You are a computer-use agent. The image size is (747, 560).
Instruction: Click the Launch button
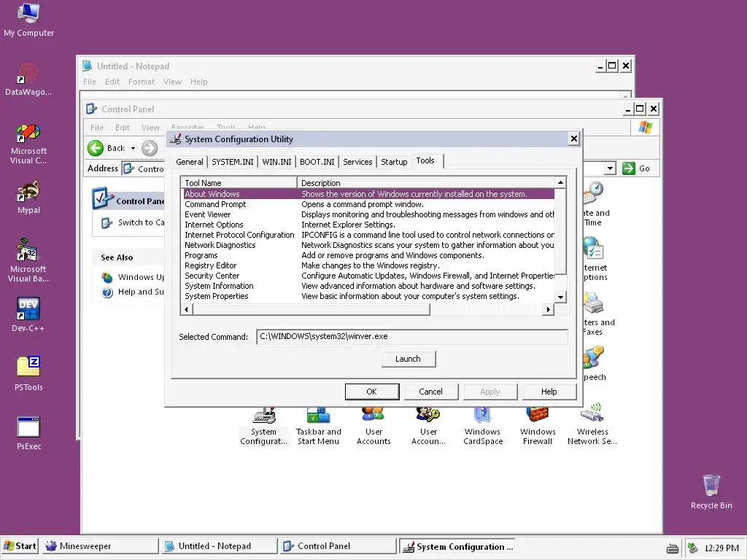tap(409, 359)
